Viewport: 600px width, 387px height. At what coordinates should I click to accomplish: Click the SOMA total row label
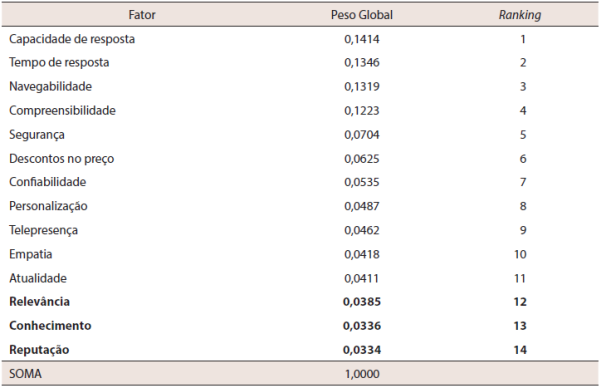pyautogui.click(x=25, y=374)
